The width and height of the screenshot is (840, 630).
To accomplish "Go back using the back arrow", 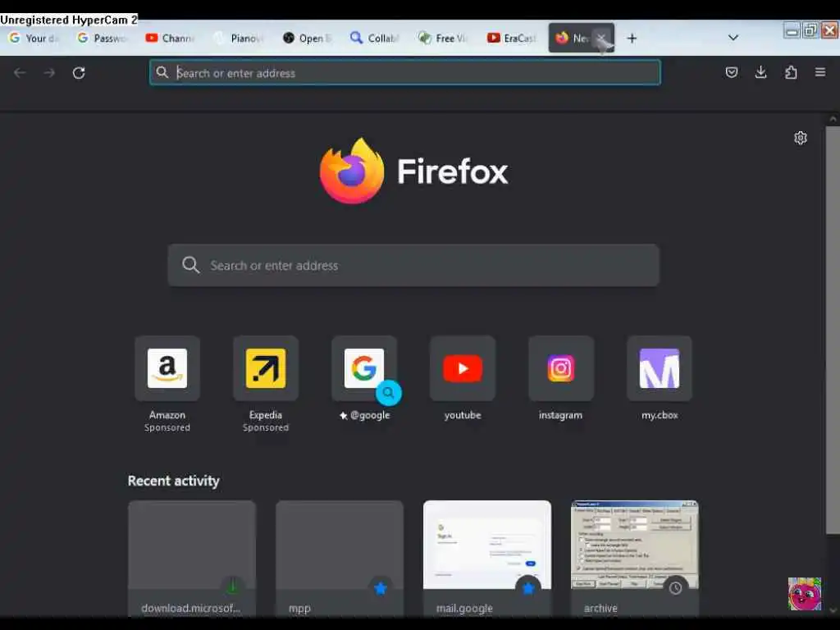I will pyautogui.click(x=20, y=73).
